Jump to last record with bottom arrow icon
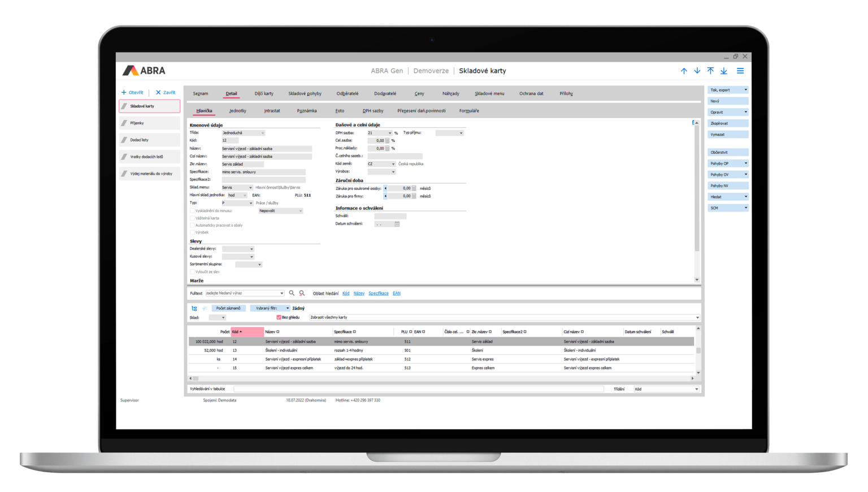 point(724,71)
